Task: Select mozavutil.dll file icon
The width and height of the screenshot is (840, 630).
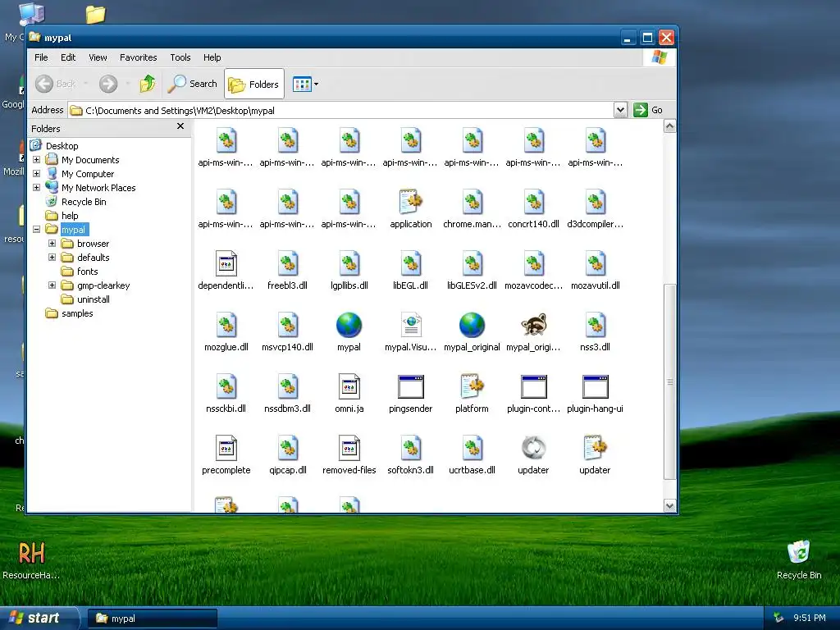Action: click(x=596, y=263)
